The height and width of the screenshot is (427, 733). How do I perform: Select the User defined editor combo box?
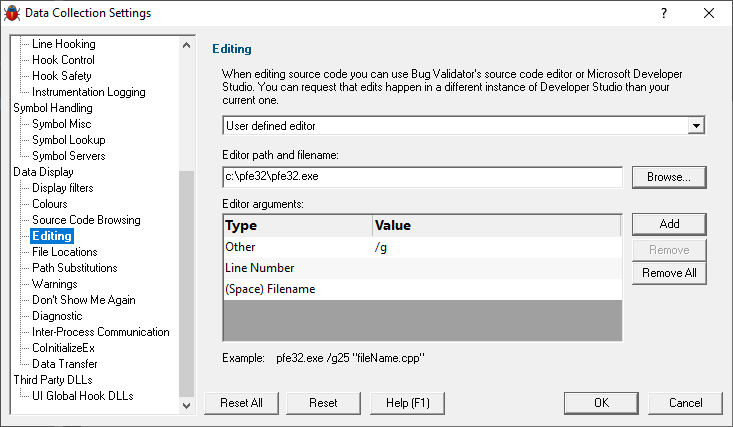(464, 125)
